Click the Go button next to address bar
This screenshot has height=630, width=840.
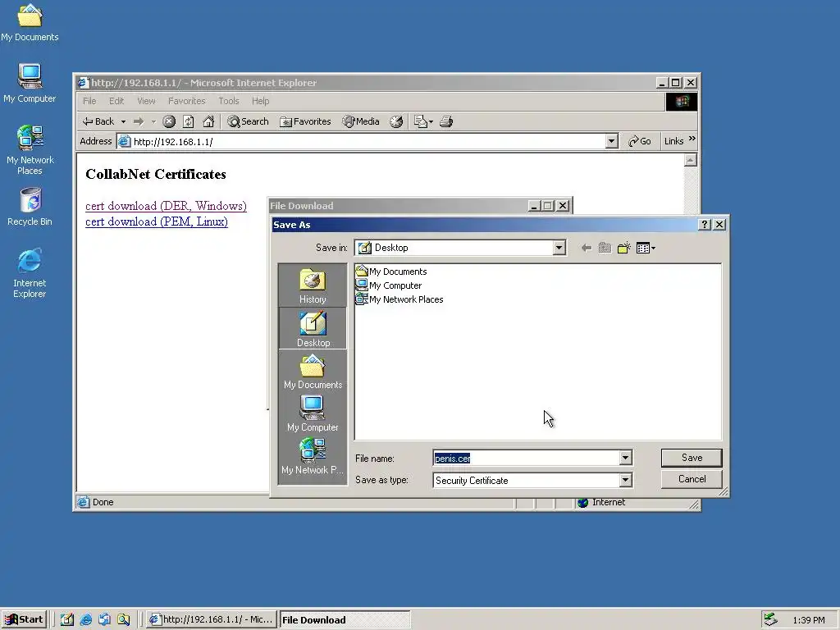click(x=640, y=141)
